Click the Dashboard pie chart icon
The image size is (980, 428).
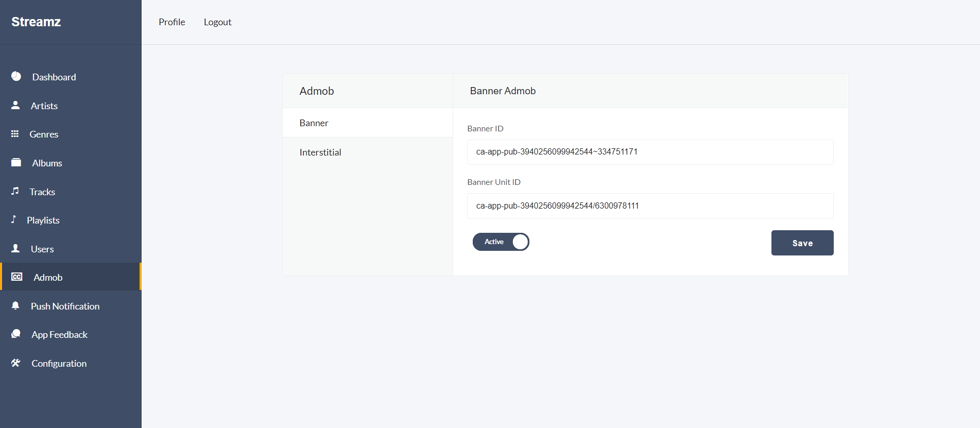(16, 76)
